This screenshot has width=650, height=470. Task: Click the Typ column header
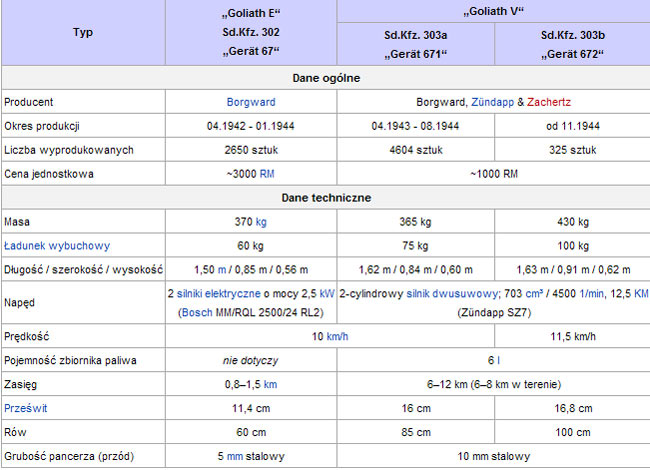point(83,32)
